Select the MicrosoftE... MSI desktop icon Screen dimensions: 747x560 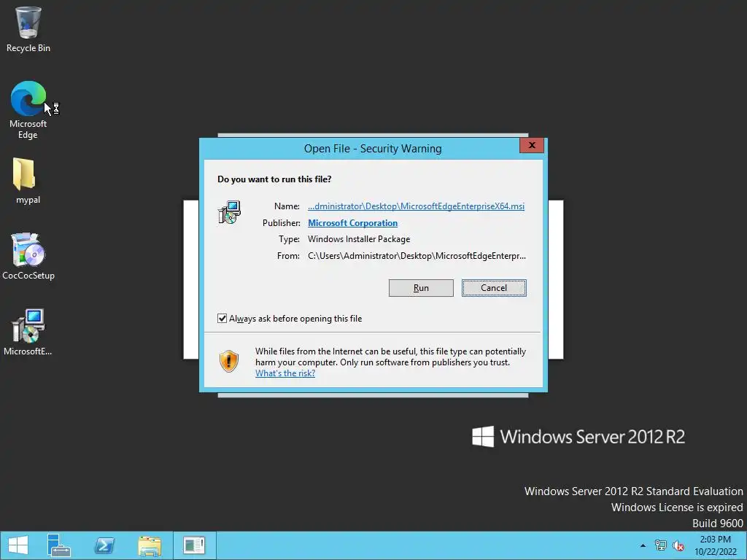28,332
